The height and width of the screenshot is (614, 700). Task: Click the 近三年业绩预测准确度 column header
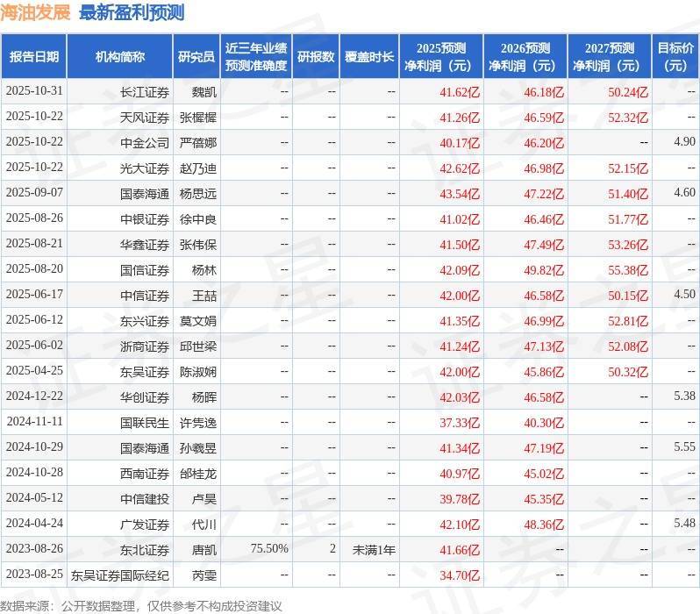coord(256,57)
